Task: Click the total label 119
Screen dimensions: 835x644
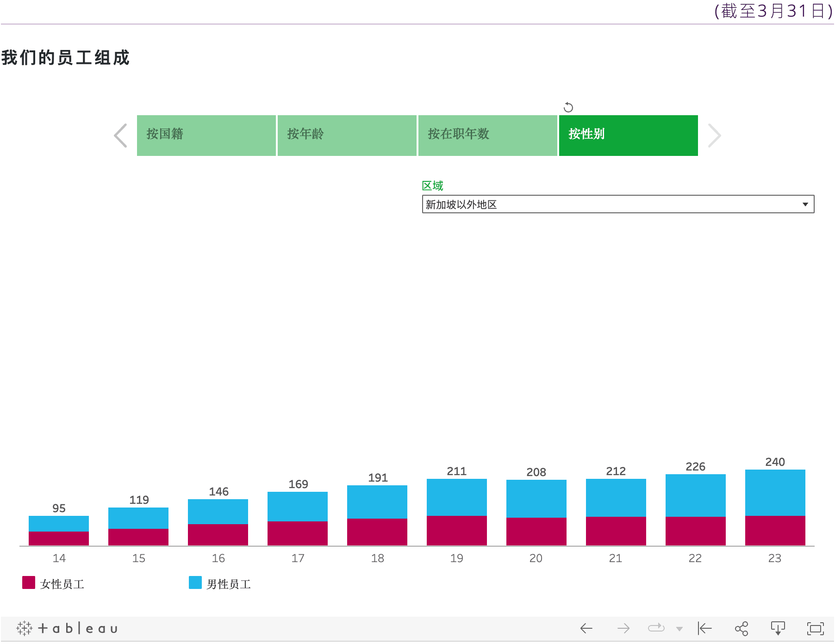Action: coord(139,500)
